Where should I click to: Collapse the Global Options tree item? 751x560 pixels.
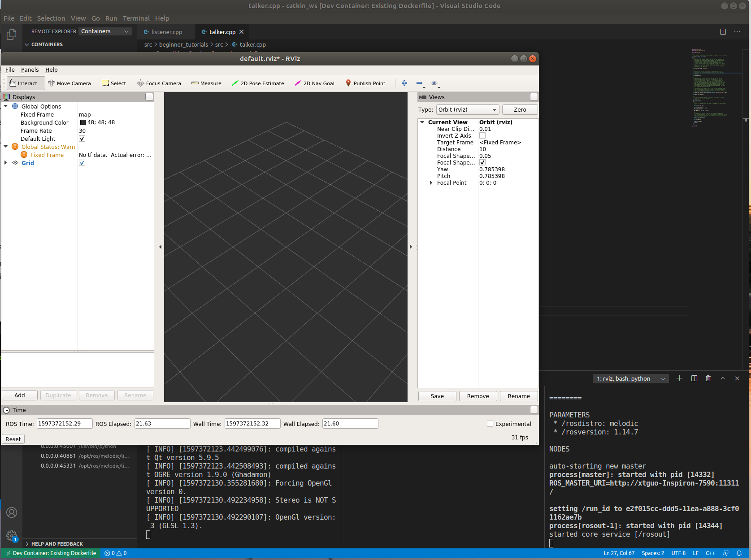pyautogui.click(x=6, y=106)
